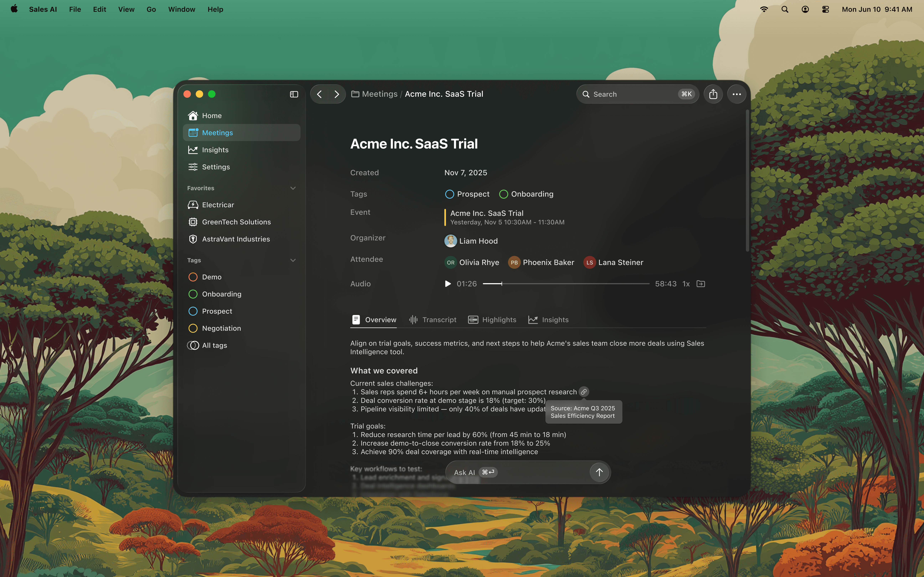Viewport: 924px width, 577px height.
Task: Collapse the Tags section chevron
Action: 293,260
